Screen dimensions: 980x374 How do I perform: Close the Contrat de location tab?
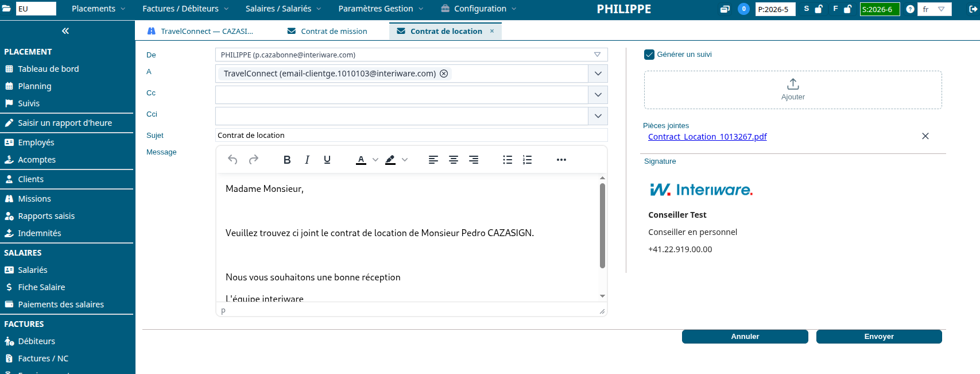[x=492, y=31]
